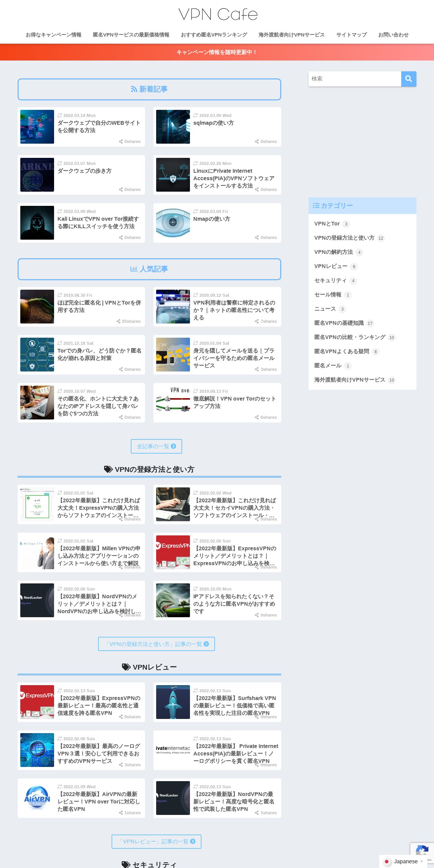Select the VPNとTor category

[x=327, y=224]
